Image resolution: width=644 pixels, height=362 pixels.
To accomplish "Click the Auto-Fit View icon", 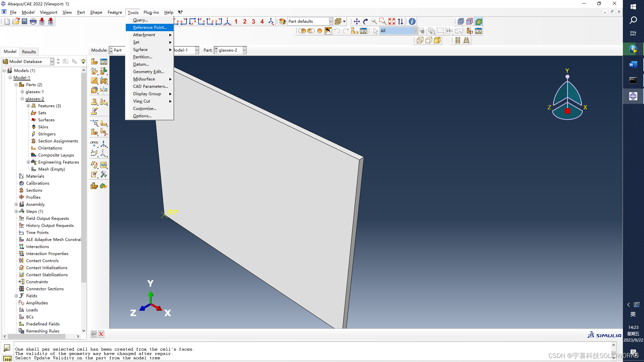I will coord(392,21).
